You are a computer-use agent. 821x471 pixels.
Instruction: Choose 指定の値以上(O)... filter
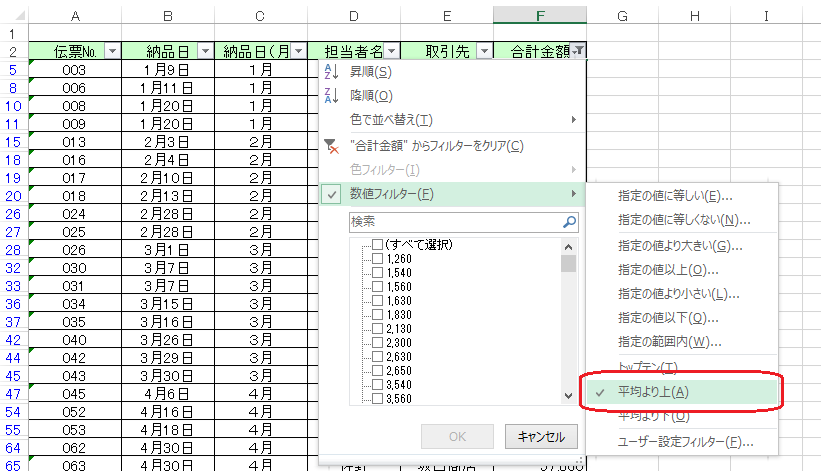682,270
